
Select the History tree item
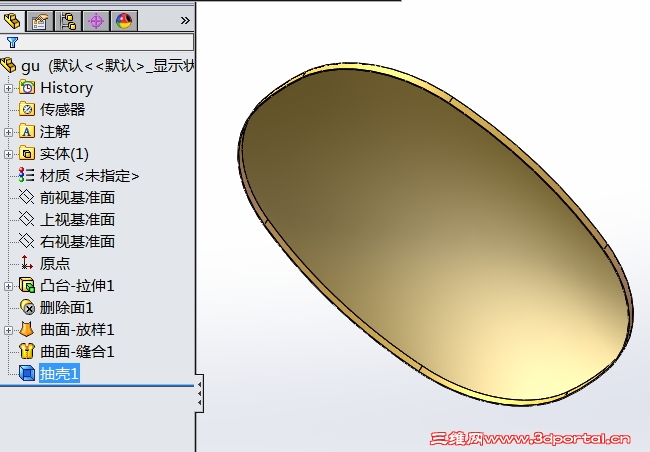tap(66, 88)
